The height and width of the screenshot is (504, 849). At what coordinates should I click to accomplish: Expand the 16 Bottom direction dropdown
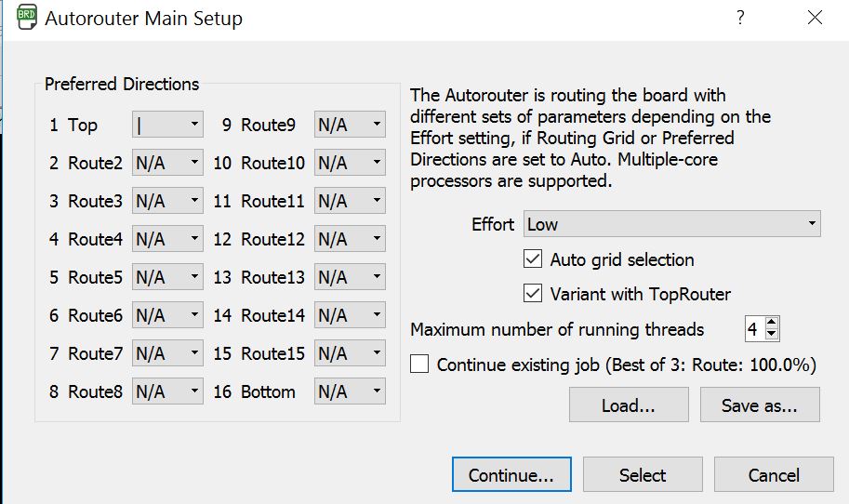coord(350,391)
